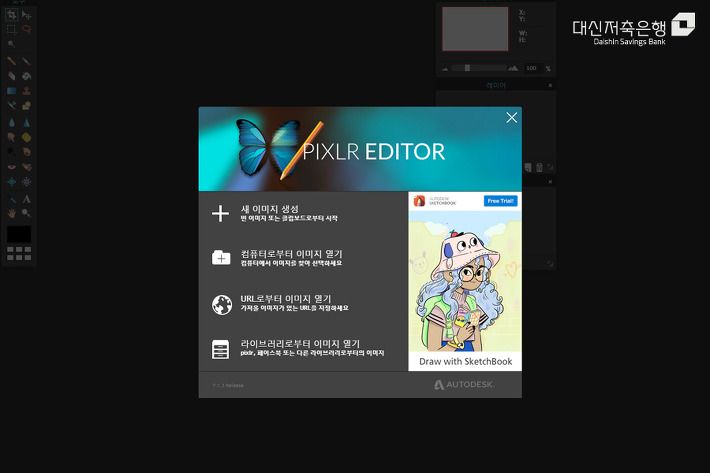Click the large mountain zoom-in icon
The width and height of the screenshot is (710, 473).
coord(513,68)
